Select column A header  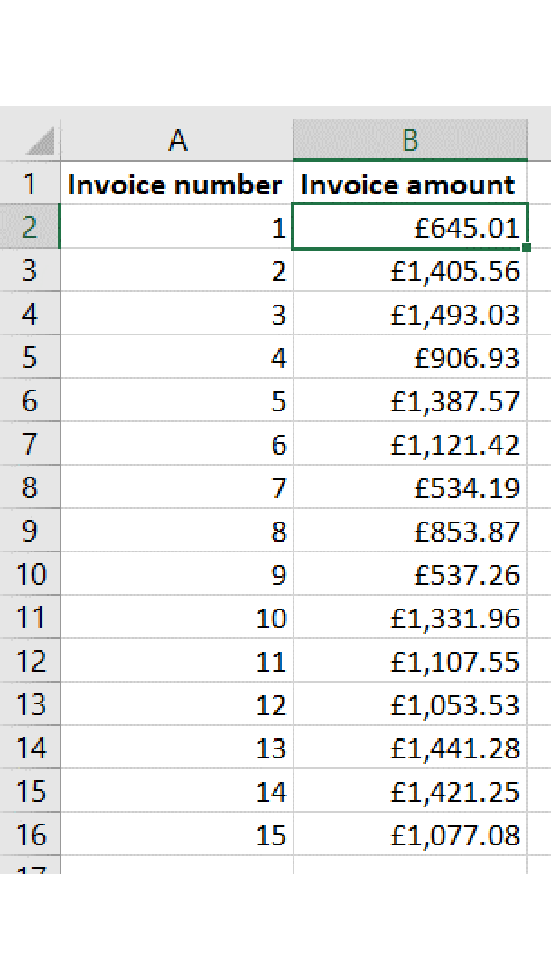177,140
